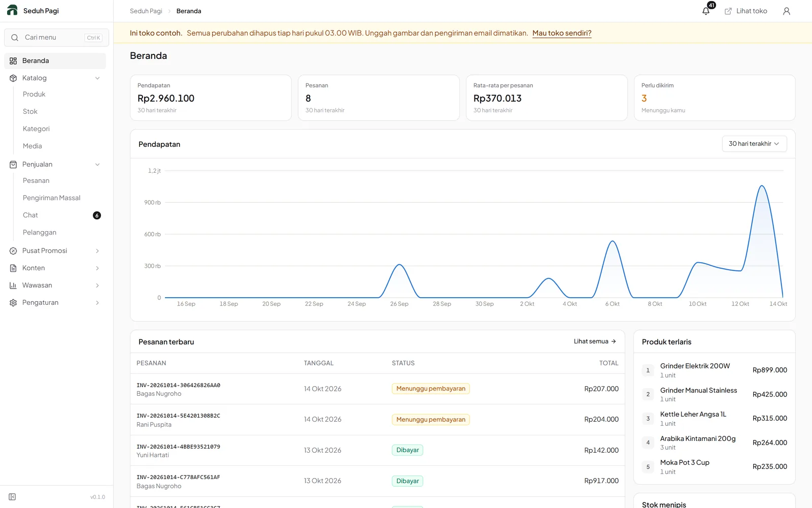Open Produk in the sidebar

[34, 94]
